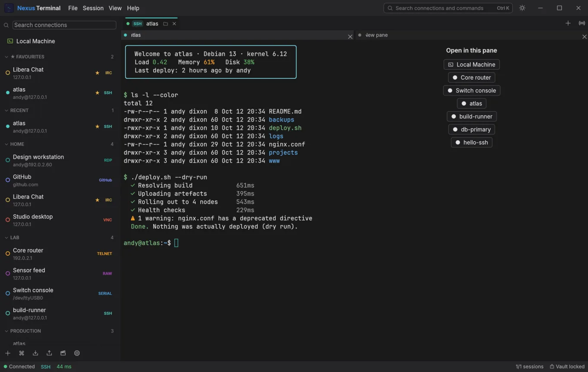Viewport: 588px width, 372px height.
Task: Close the atlas terminal pane
Action: [350, 37]
